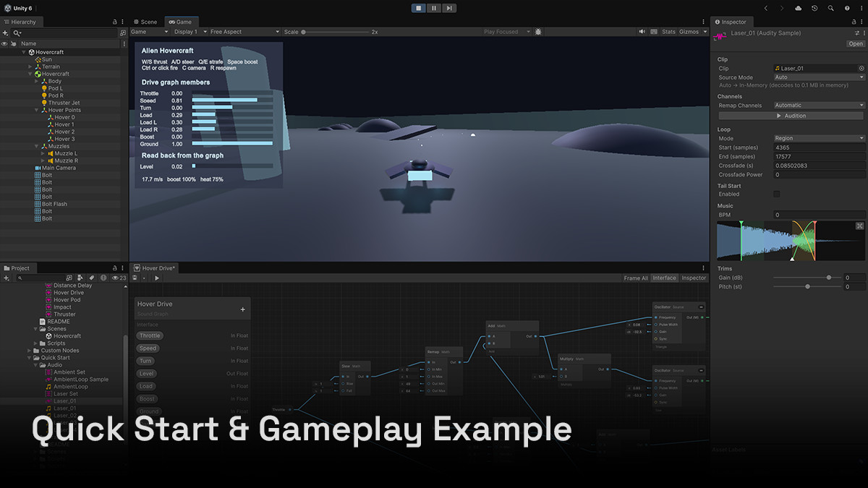Collapse the Hover Points object
The image size is (868, 488).
(x=37, y=110)
